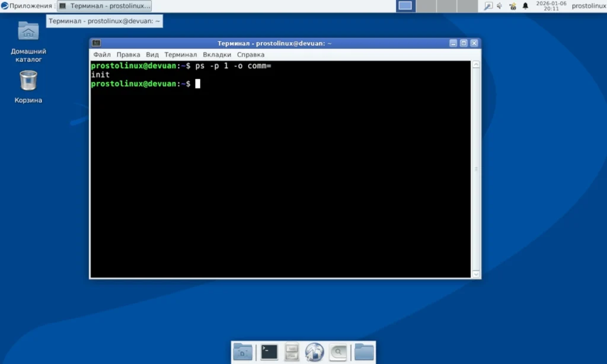Viewport: 607px width, 364px height.
Task: Open the Файл menu
Action: [102, 55]
